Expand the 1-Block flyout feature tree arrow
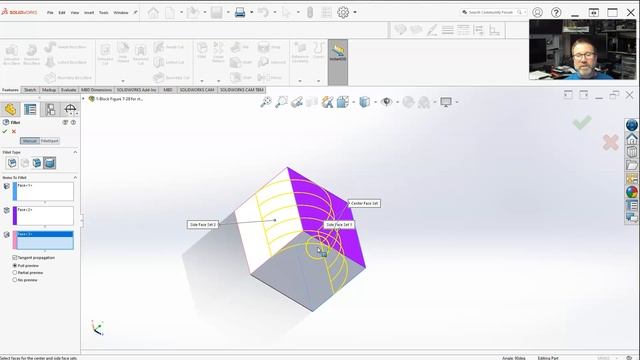The height and width of the screenshot is (360, 640). [x=84, y=99]
